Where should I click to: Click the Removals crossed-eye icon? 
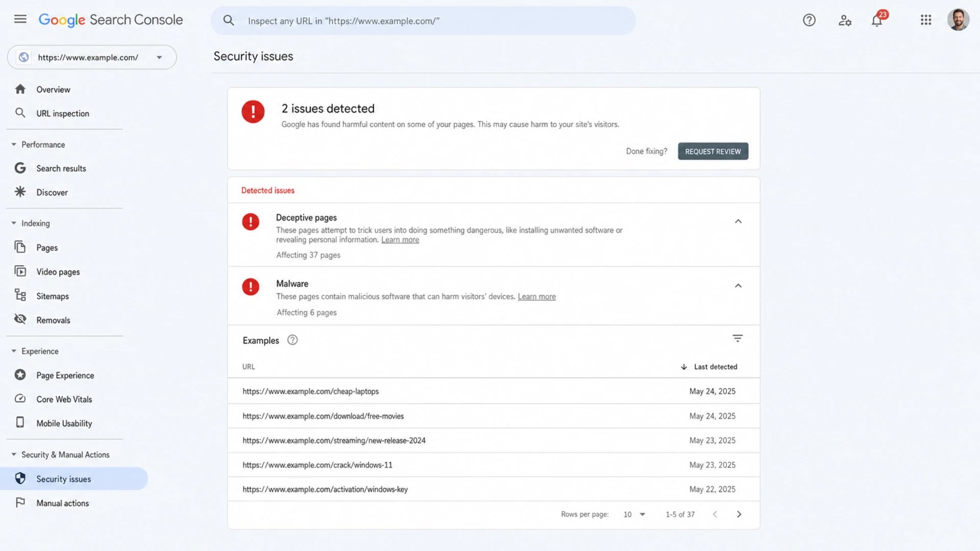[x=20, y=319]
